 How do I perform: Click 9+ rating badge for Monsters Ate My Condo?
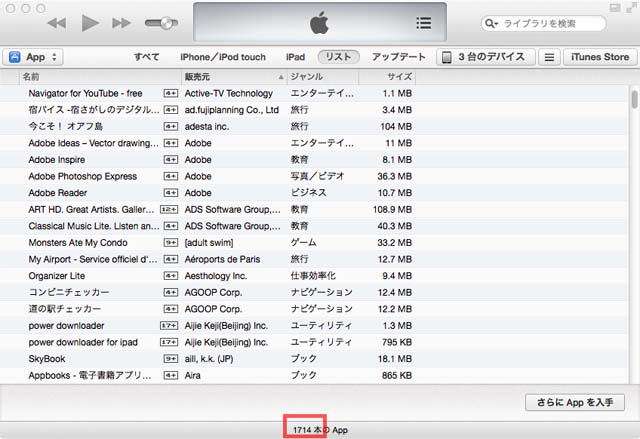[x=171, y=243]
